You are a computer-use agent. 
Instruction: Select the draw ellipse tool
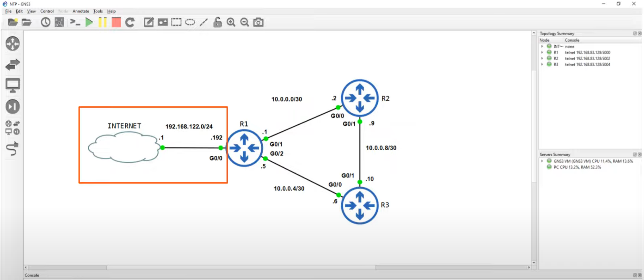[190, 22]
